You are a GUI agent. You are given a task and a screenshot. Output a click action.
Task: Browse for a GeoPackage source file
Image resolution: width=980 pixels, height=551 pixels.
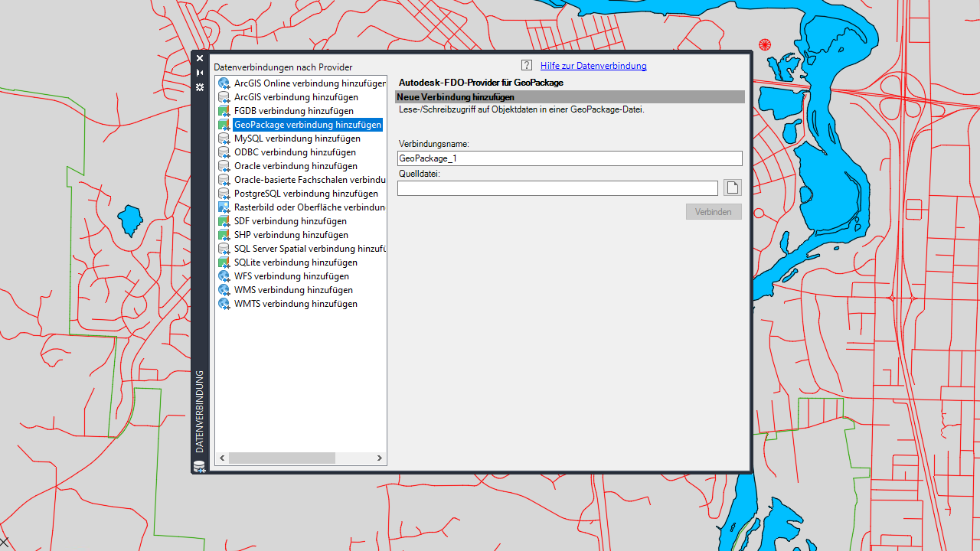tap(733, 187)
